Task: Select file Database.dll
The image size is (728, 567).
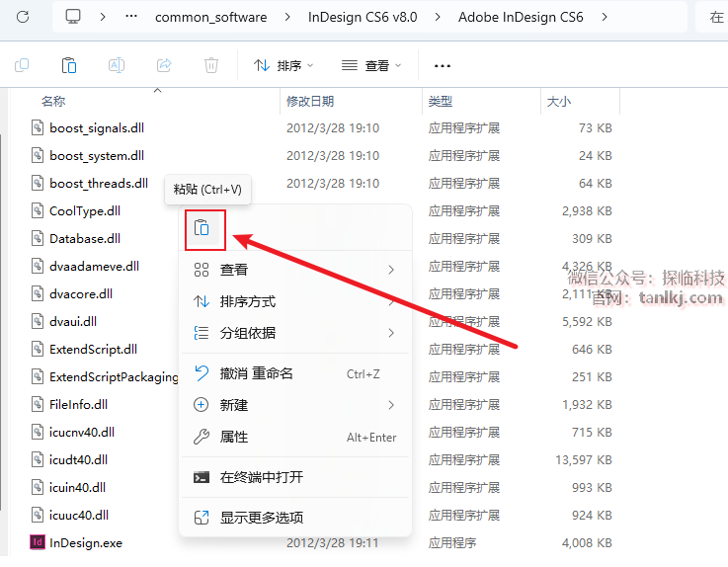Action: pos(85,239)
